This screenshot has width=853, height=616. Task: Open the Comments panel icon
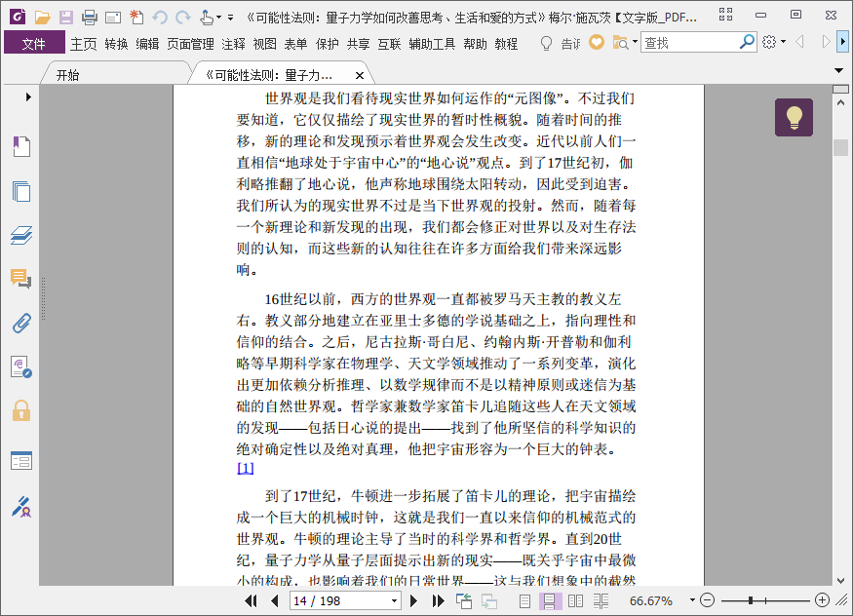point(20,279)
